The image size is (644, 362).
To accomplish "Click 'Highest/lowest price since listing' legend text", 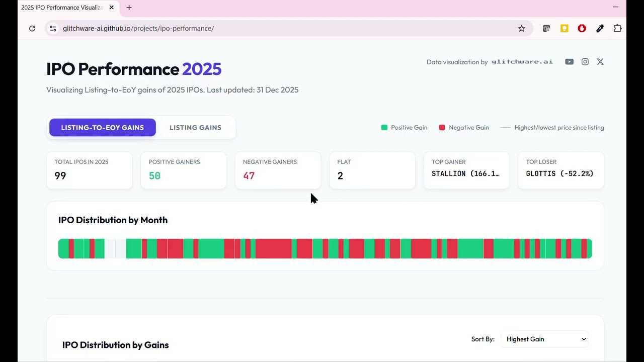I will tap(559, 128).
